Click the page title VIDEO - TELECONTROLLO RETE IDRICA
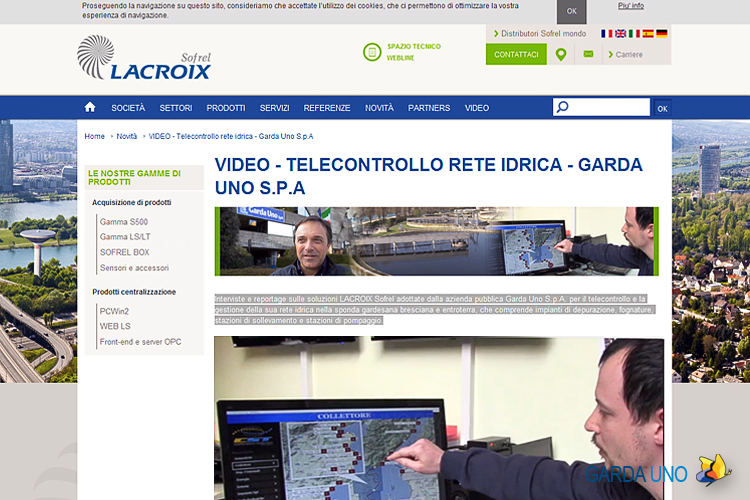This screenshot has height=500, width=750. click(x=429, y=176)
